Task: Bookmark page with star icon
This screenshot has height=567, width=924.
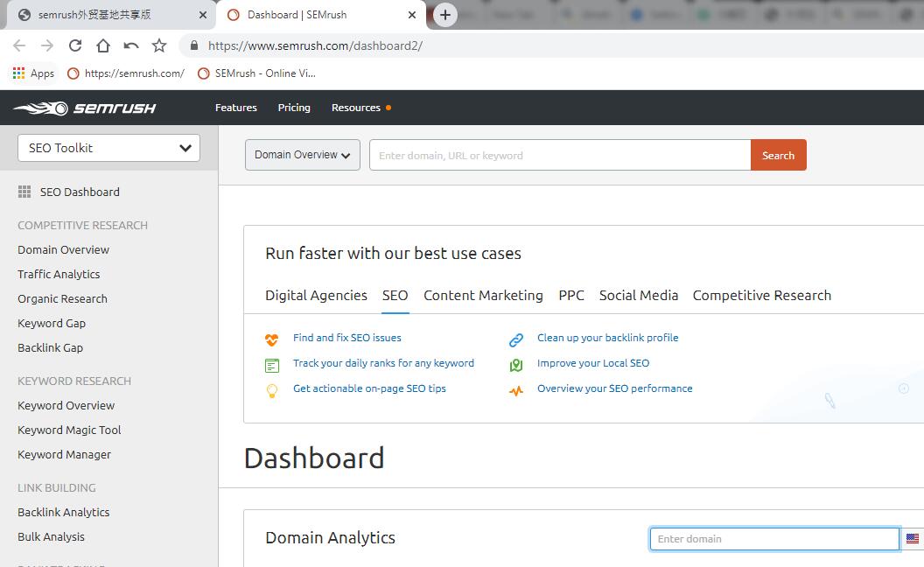Action: click(159, 45)
